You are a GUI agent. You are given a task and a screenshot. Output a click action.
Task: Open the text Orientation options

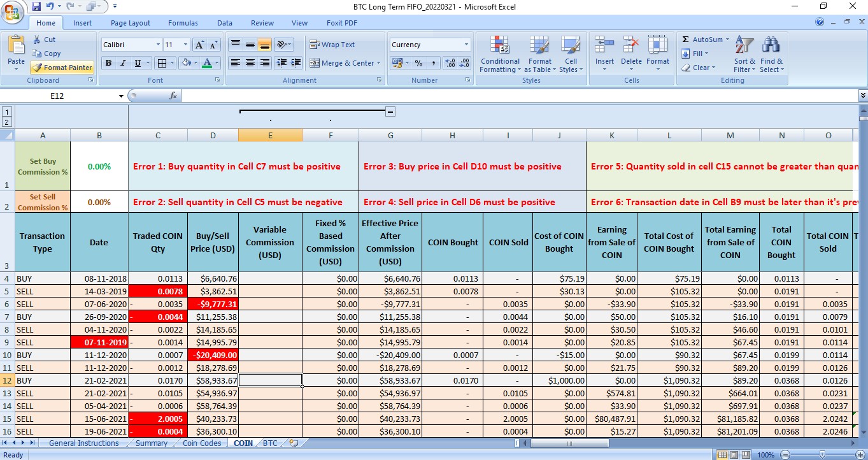[285, 45]
